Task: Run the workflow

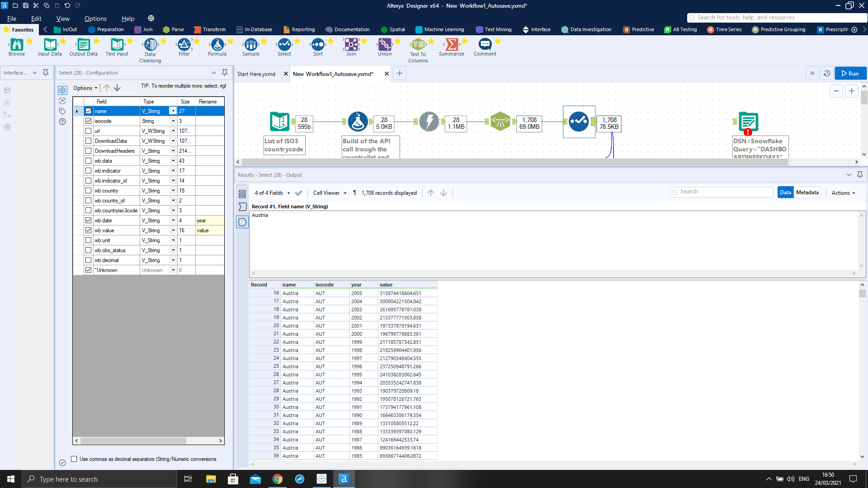Action: 850,73
